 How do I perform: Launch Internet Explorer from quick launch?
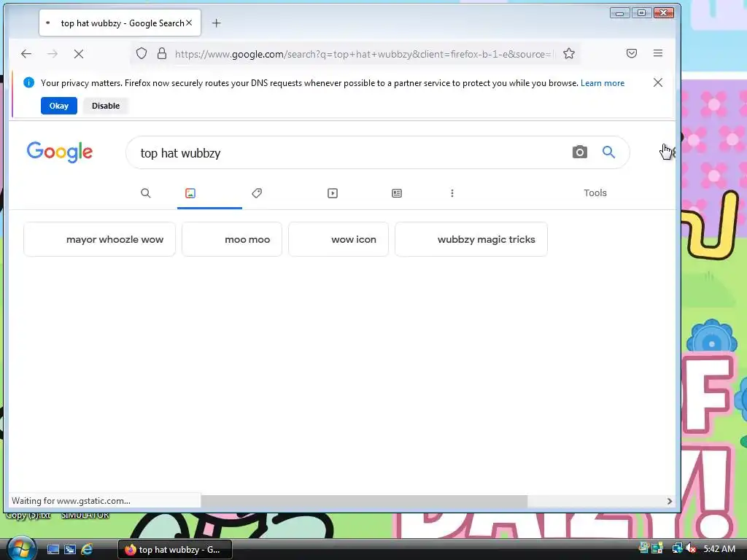pyautogui.click(x=87, y=550)
